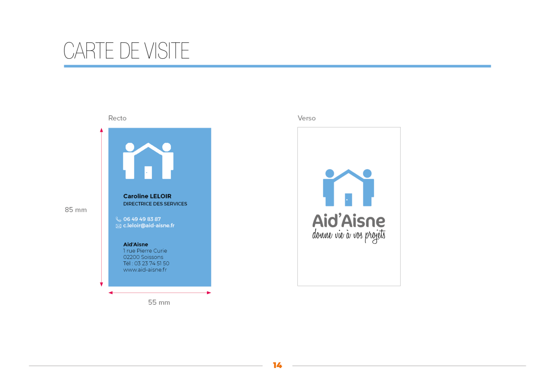Click the bottom red arrowhead of the height dimension

tap(102, 284)
